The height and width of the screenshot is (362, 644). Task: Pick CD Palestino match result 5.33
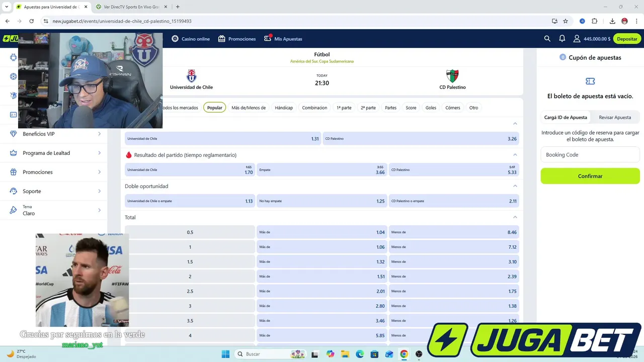[x=454, y=170]
